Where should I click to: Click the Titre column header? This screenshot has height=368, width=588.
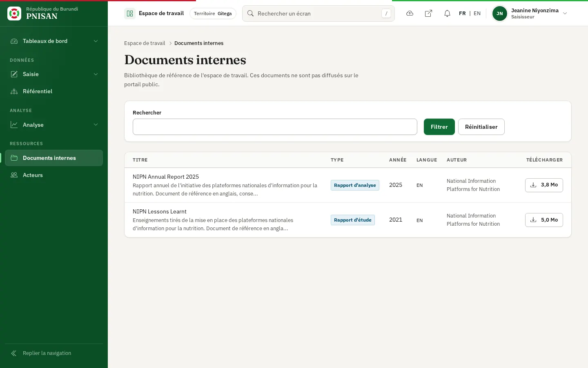click(140, 160)
